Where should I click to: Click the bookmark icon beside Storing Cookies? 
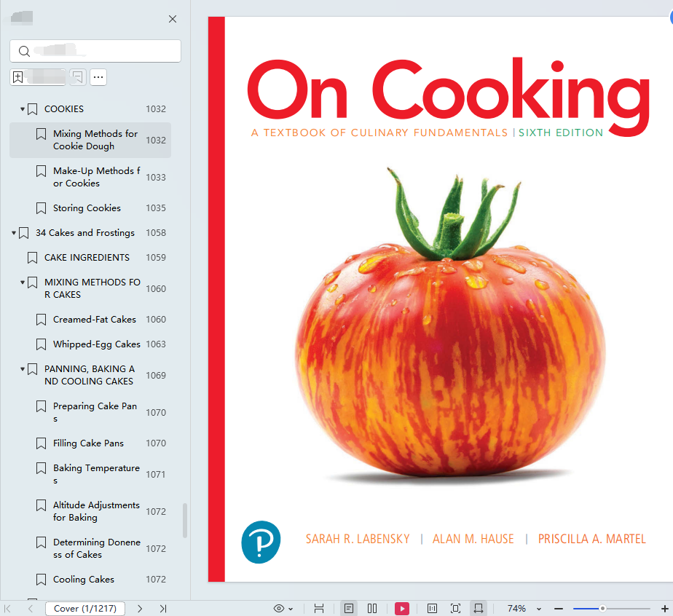41,208
